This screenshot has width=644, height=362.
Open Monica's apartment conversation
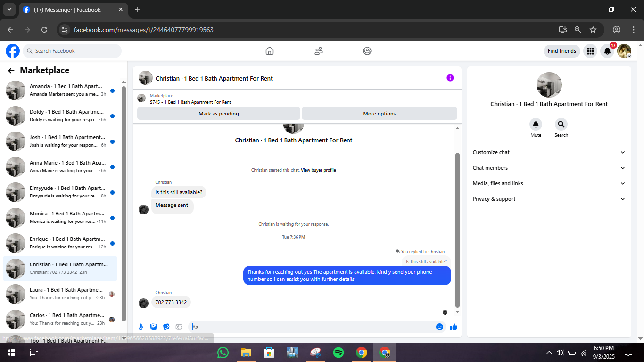(60, 218)
